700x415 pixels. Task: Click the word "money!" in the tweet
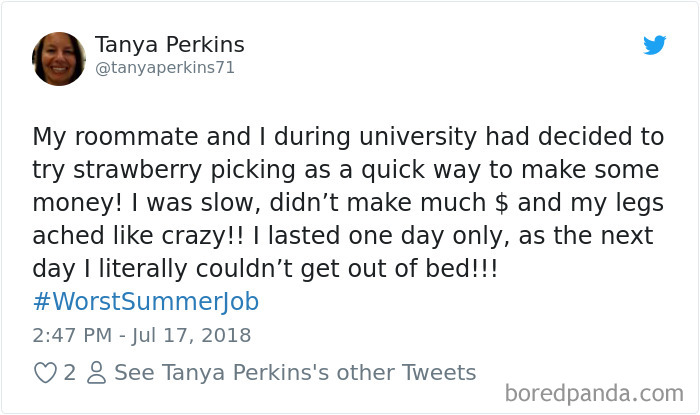pos(71,202)
